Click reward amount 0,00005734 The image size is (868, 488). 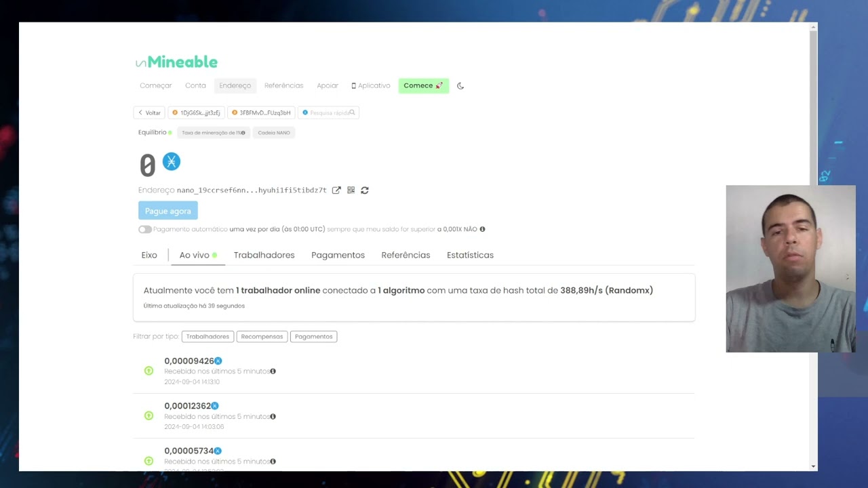click(189, 451)
